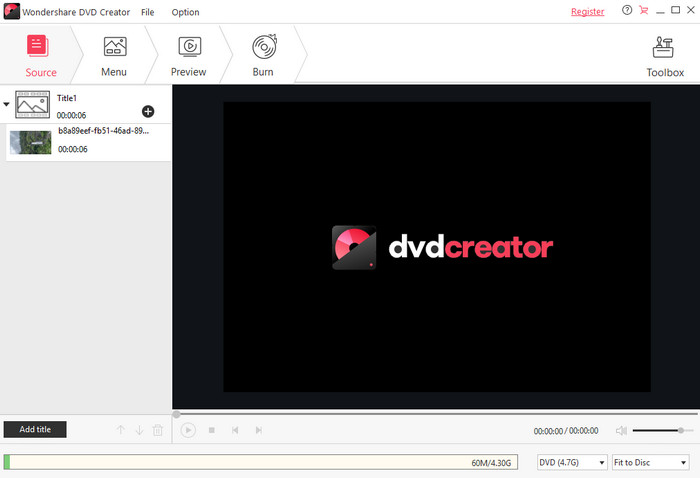Open the Option menu

pos(185,12)
